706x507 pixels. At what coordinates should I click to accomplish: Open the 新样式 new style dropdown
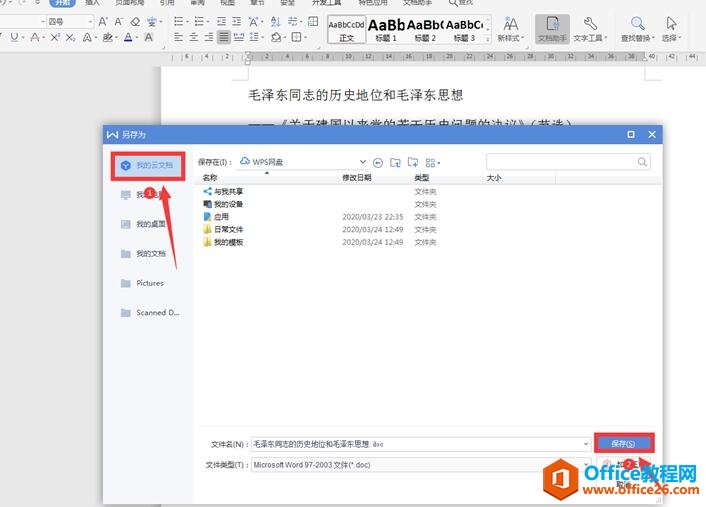511,28
